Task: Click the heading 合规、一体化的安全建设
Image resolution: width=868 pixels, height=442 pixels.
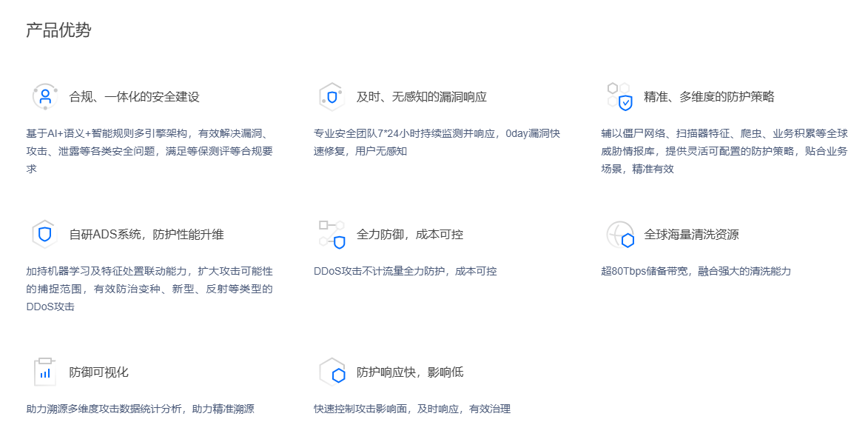Action: [134, 97]
